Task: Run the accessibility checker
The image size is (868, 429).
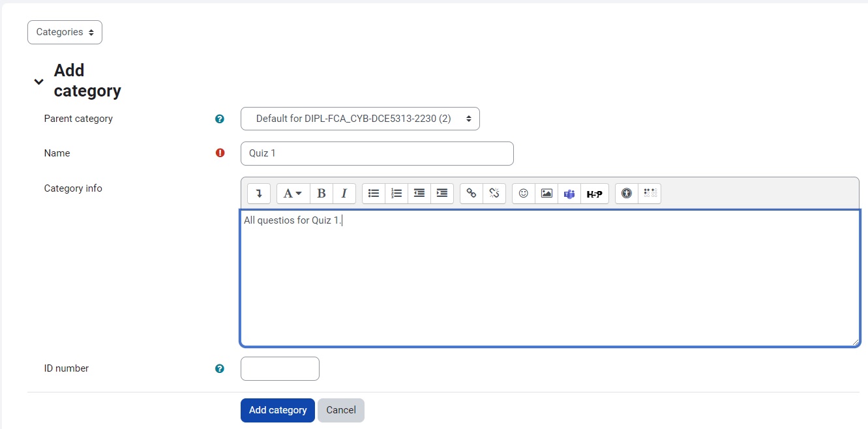Action: coord(627,194)
